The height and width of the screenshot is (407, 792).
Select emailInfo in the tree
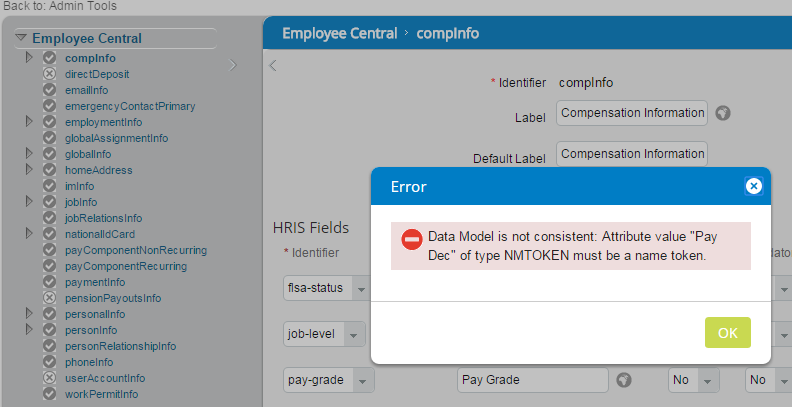(86, 90)
